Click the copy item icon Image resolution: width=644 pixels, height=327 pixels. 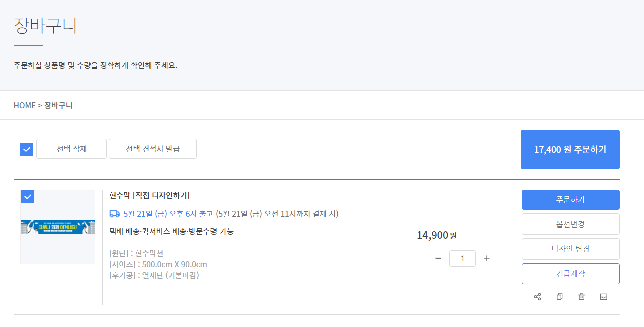(559, 297)
